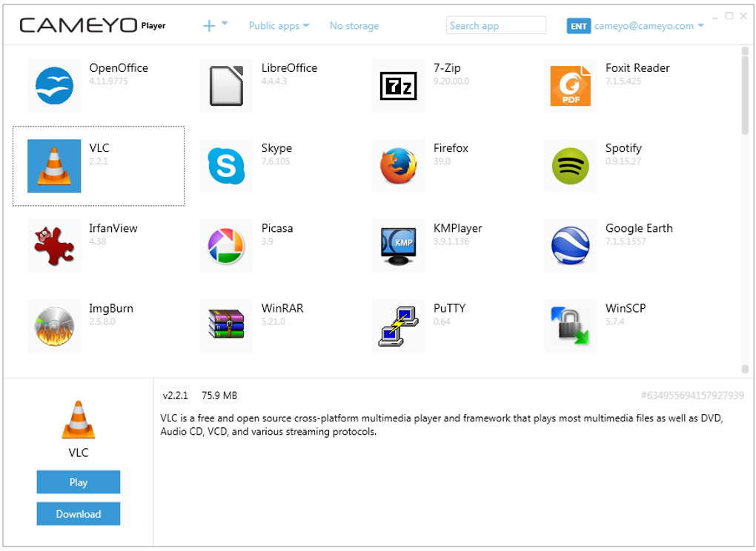Click the Google Earth name label
The width and height of the screenshot is (756, 551).
(639, 228)
